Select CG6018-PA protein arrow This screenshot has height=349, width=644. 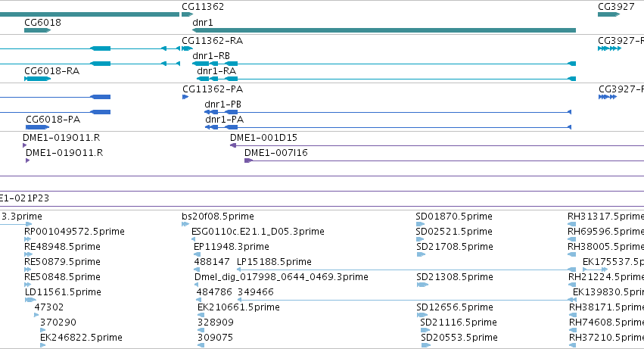37,127
